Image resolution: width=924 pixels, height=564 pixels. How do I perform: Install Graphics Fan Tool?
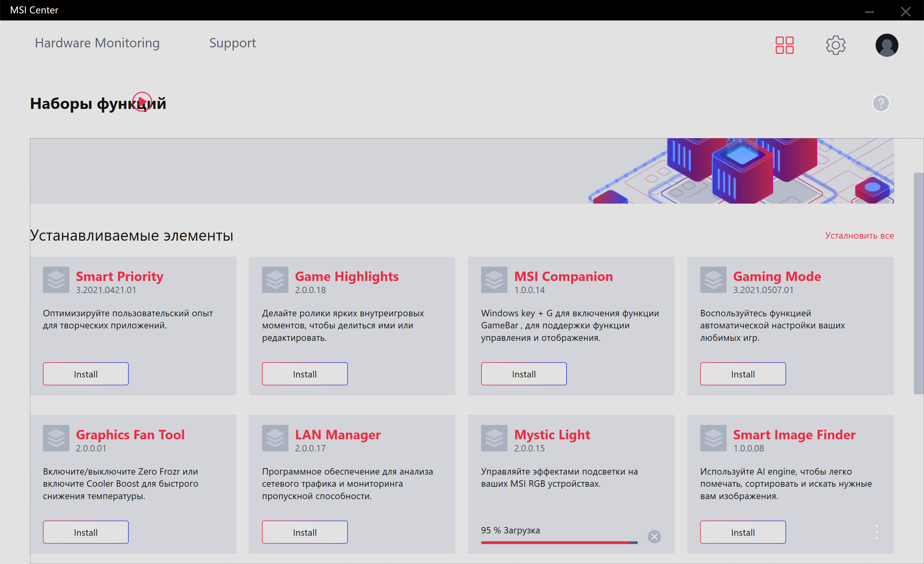click(x=85, y=532)
